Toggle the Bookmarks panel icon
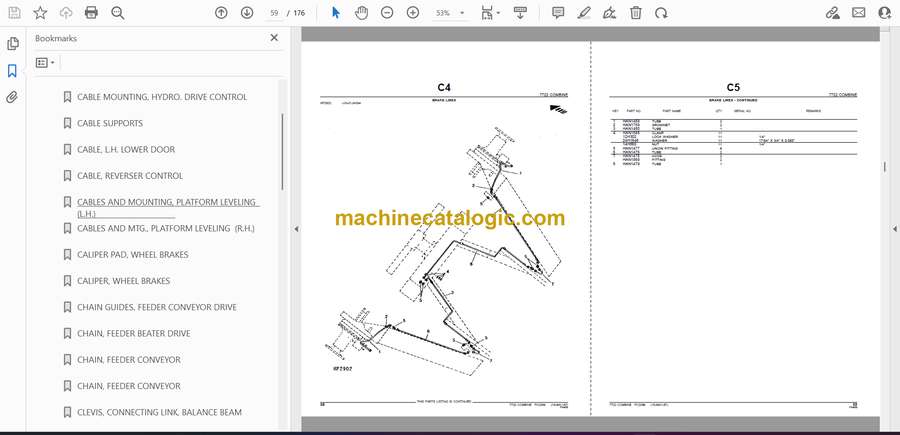Screen dimensions: 900x435 [12, 71]
